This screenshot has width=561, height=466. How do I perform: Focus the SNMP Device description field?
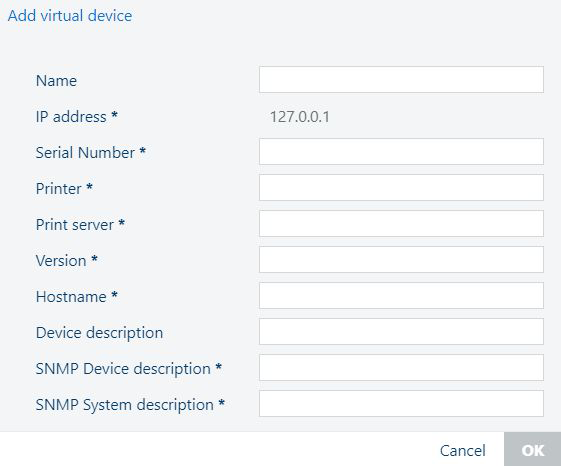coord(401,368)
